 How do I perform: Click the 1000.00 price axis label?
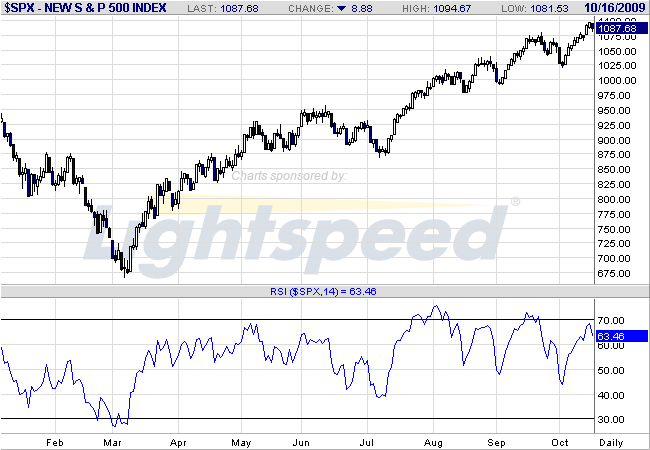point(617,80)
